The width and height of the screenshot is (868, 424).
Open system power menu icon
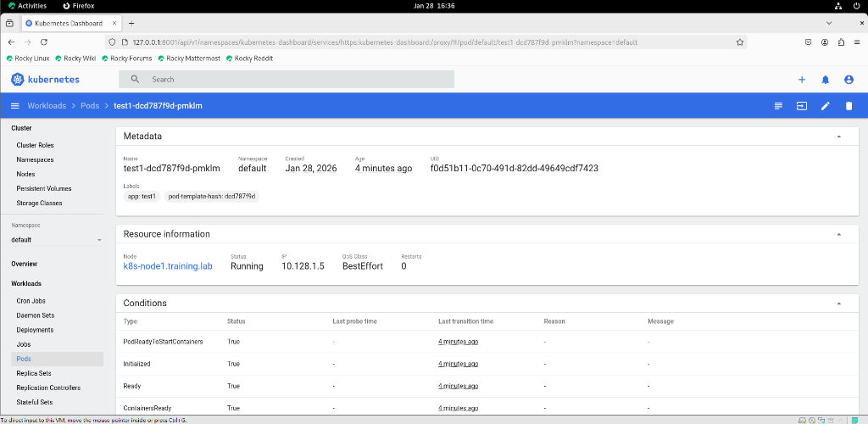858,6
